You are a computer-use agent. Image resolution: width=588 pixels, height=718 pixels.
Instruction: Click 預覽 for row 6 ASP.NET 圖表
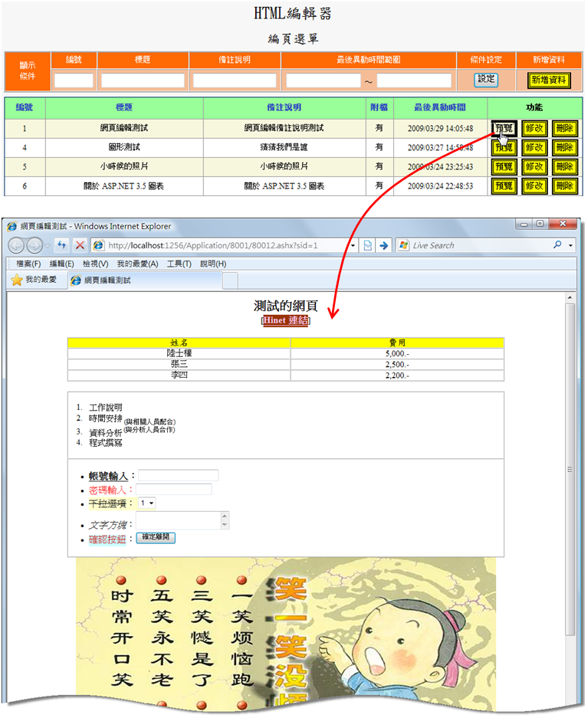[x=504, y=186]
